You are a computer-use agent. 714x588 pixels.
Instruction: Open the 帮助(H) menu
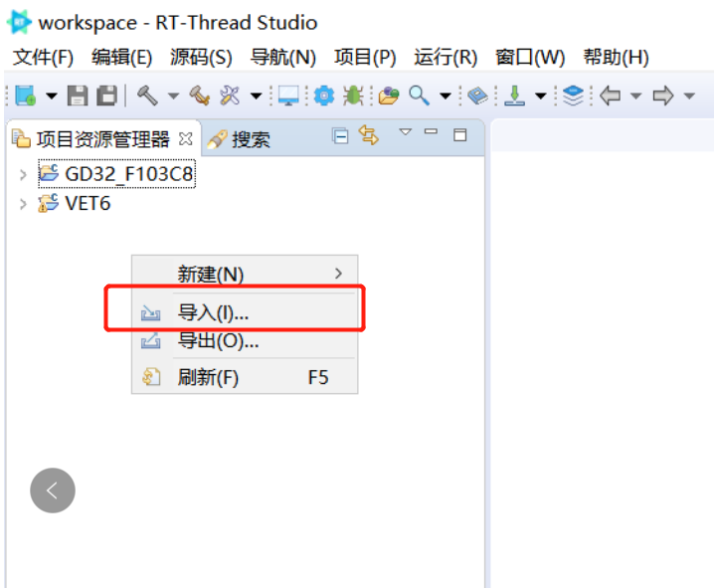(x=616, y=58)
